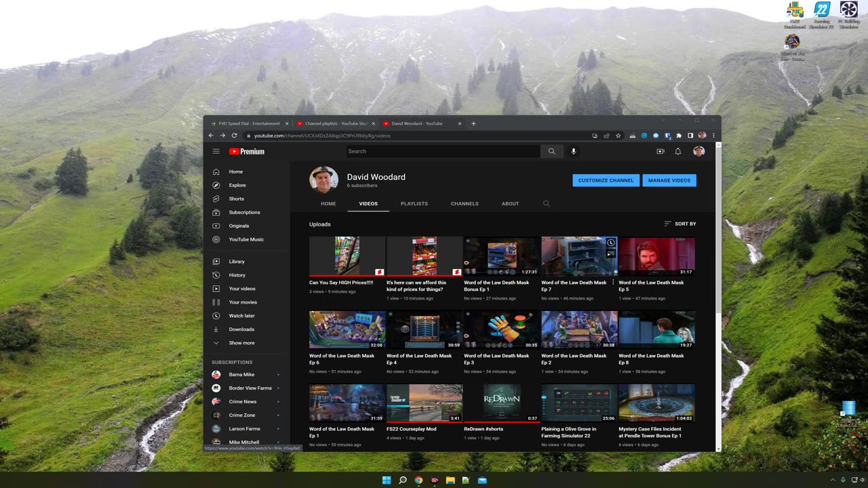Switch to the CHANNELS channel tab
868x488 pixels.
pos(465,203)
